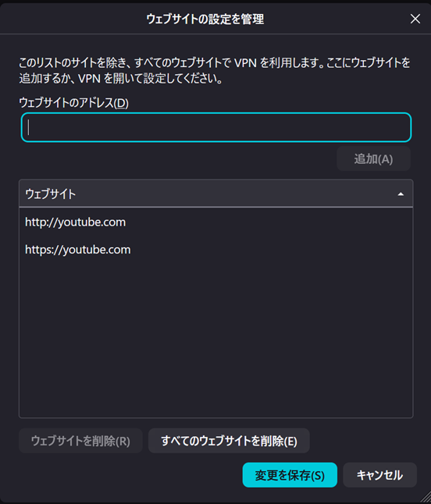
Task: Focus the ウェブサイトのアドレス input field
Action: [216, 127]
